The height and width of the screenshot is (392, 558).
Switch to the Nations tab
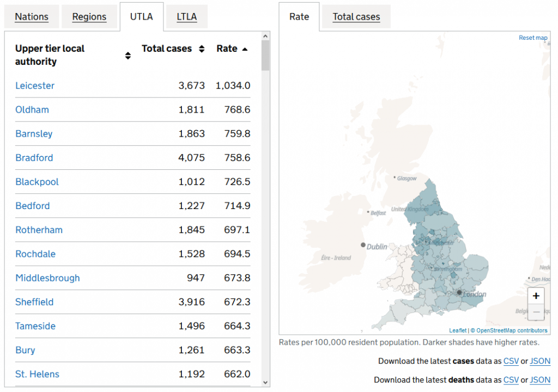(32, 17)
